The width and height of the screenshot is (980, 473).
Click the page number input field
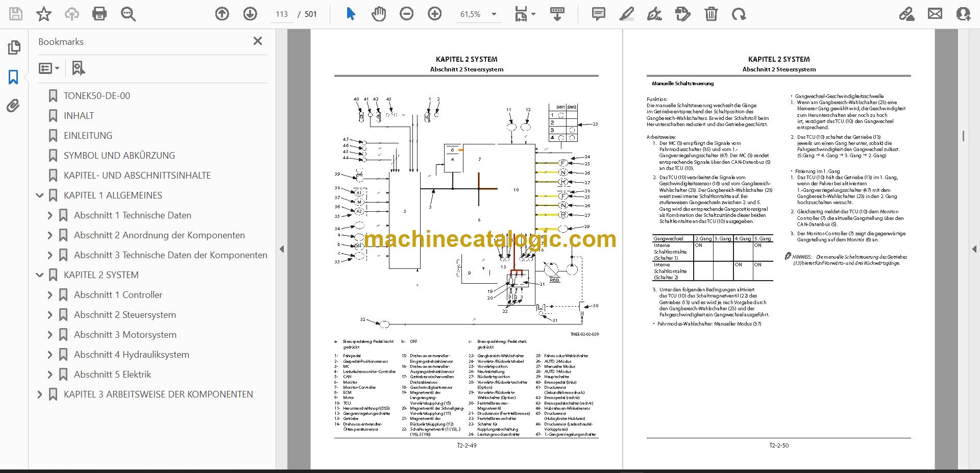pos(282,14)
